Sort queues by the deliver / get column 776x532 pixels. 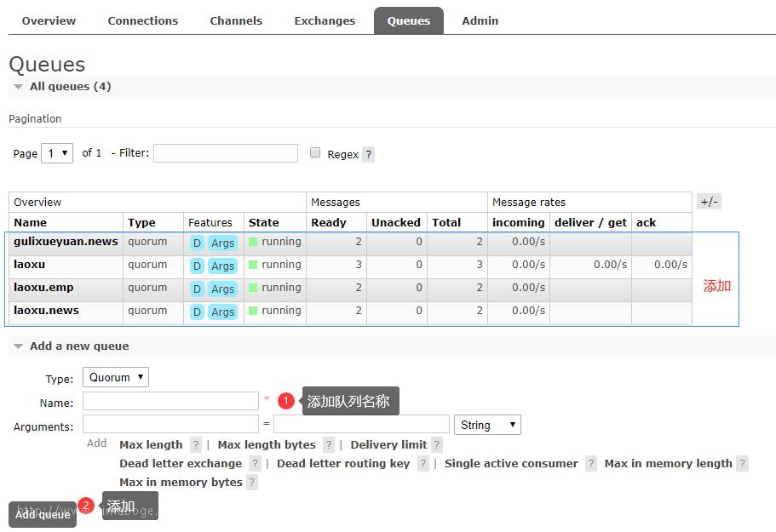[590, 222]
